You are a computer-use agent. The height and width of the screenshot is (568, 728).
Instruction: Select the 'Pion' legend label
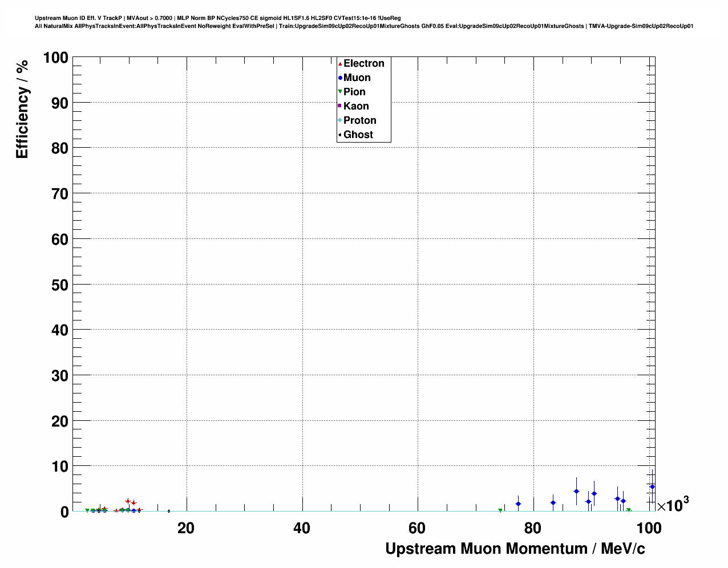pyautogui.click(x=354, y=92)
